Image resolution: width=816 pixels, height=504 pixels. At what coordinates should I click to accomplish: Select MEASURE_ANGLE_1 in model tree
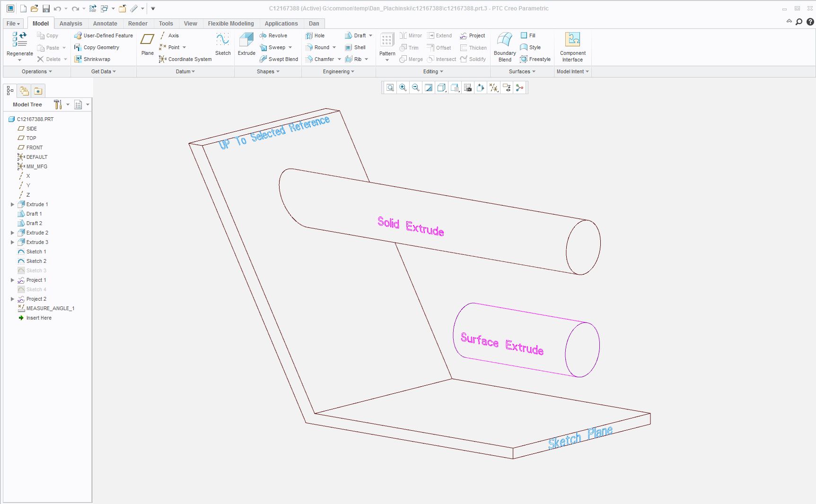50,308
